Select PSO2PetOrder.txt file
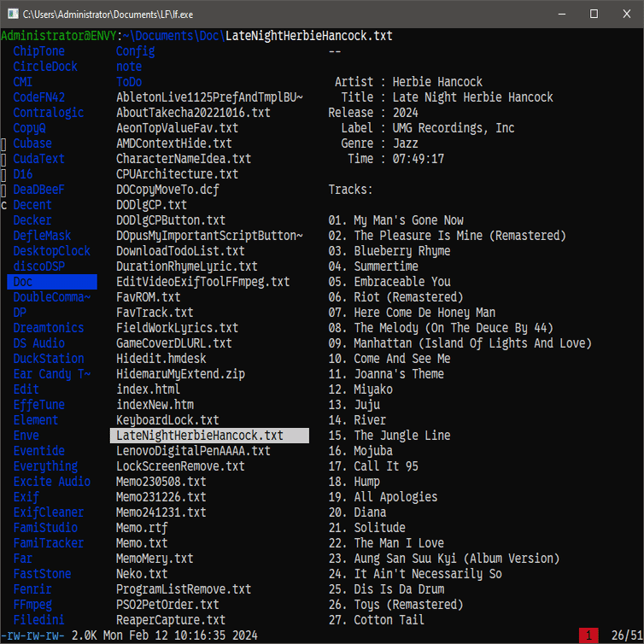The image size is (644, 644). coord(167,605)
